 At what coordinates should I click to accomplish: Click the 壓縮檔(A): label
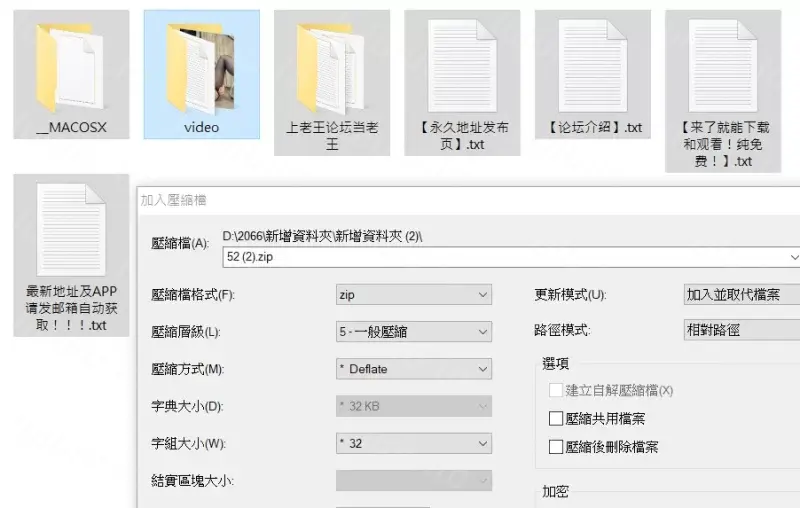180,243
